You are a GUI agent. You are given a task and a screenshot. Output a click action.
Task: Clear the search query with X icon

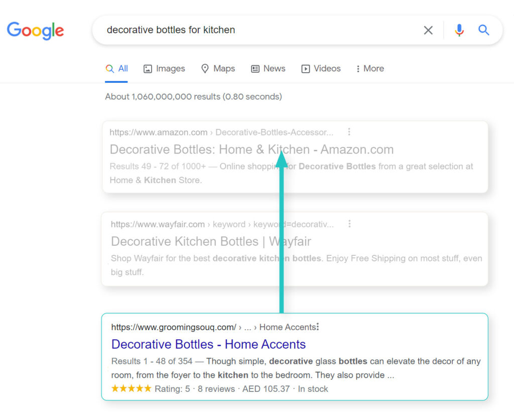click(428, 31)
